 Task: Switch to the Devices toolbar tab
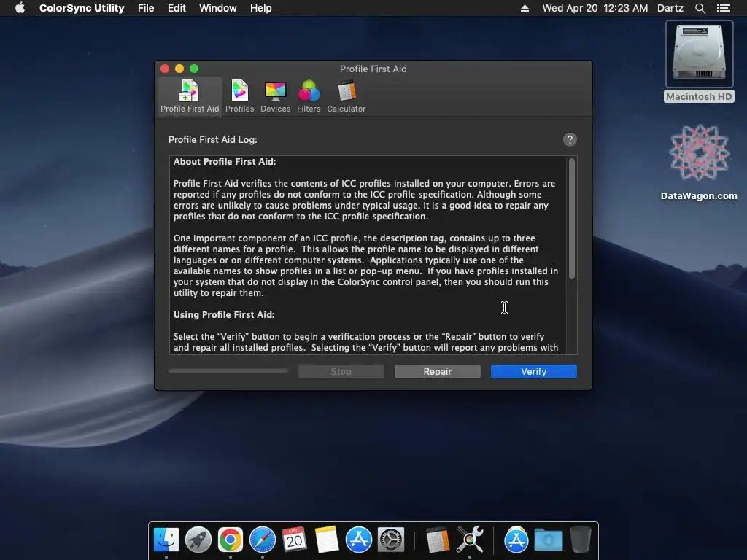(x=275, y=96)
